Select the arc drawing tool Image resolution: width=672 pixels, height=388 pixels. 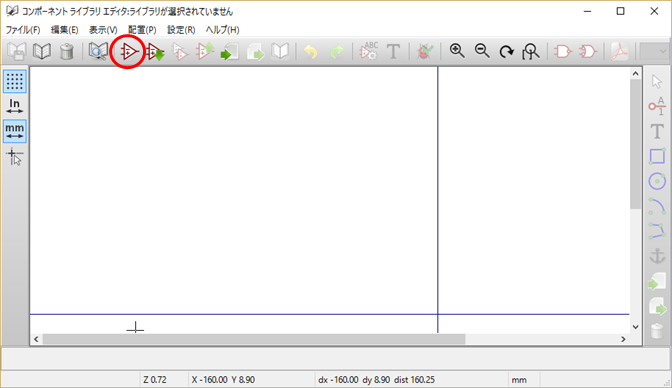coord(657,206)
